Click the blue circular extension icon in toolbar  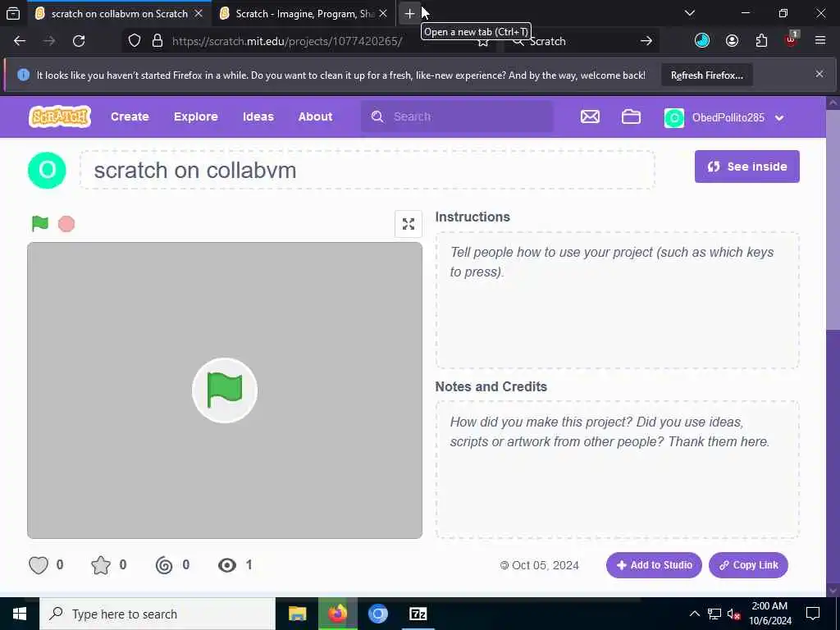point(702,41)
